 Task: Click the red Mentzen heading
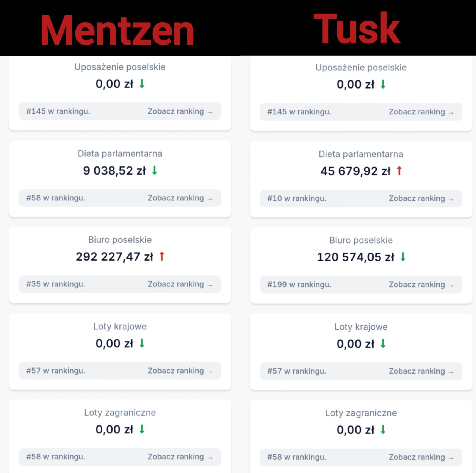[117, 30]
